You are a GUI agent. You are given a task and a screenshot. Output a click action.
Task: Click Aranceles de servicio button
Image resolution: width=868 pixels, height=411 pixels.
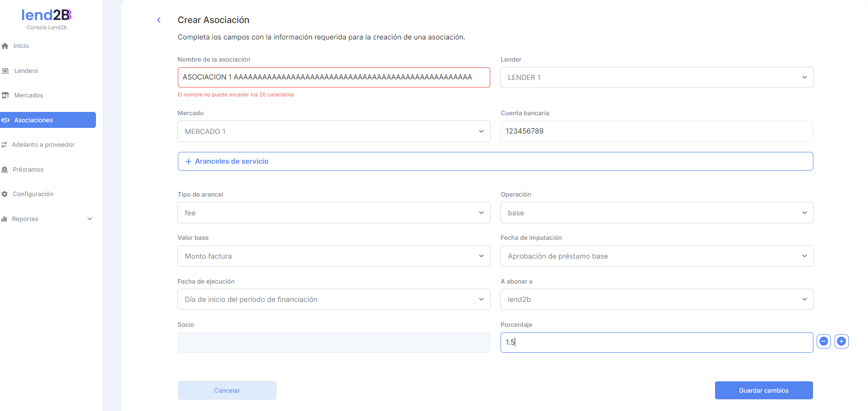(x=495, y=161)
